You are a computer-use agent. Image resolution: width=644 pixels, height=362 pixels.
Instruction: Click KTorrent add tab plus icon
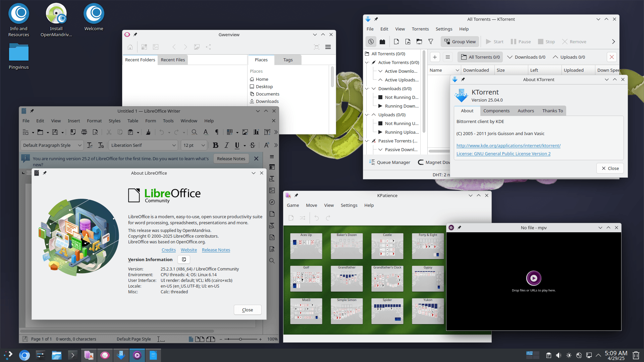(435, 57)
